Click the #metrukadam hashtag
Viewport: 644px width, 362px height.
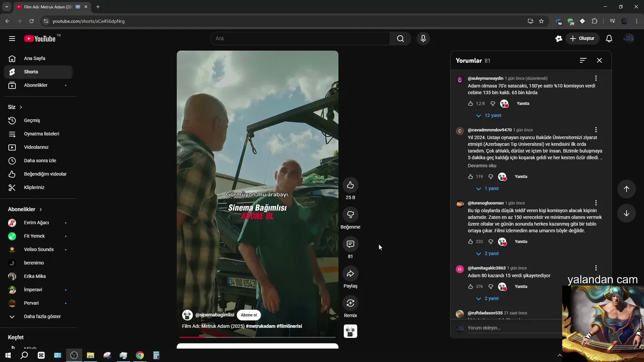coord(261,326)
